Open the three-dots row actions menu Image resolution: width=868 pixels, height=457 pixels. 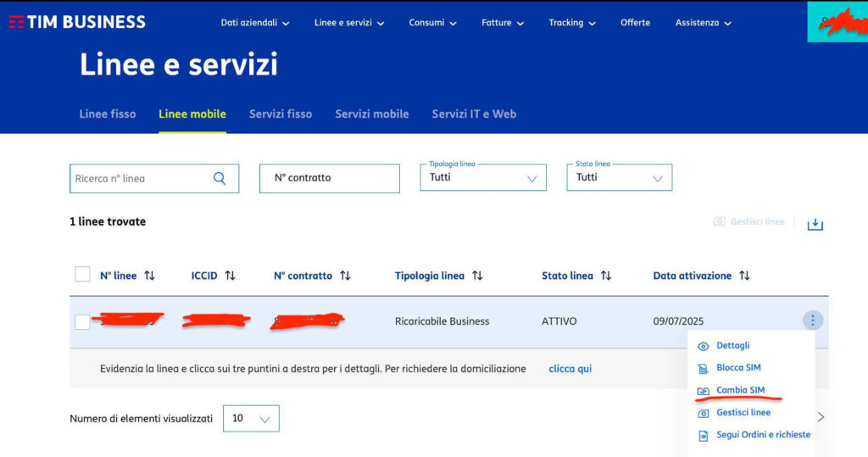pos(813,320)
